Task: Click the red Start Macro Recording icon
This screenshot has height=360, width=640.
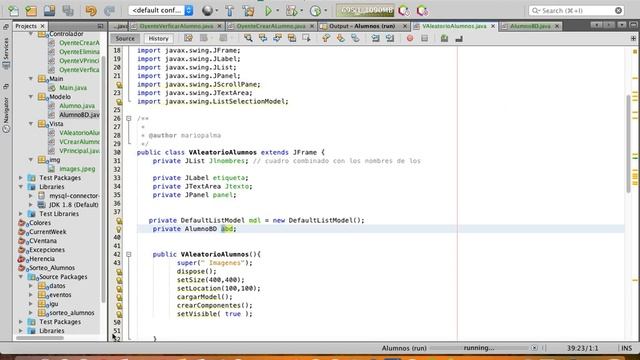Action: 410,38
